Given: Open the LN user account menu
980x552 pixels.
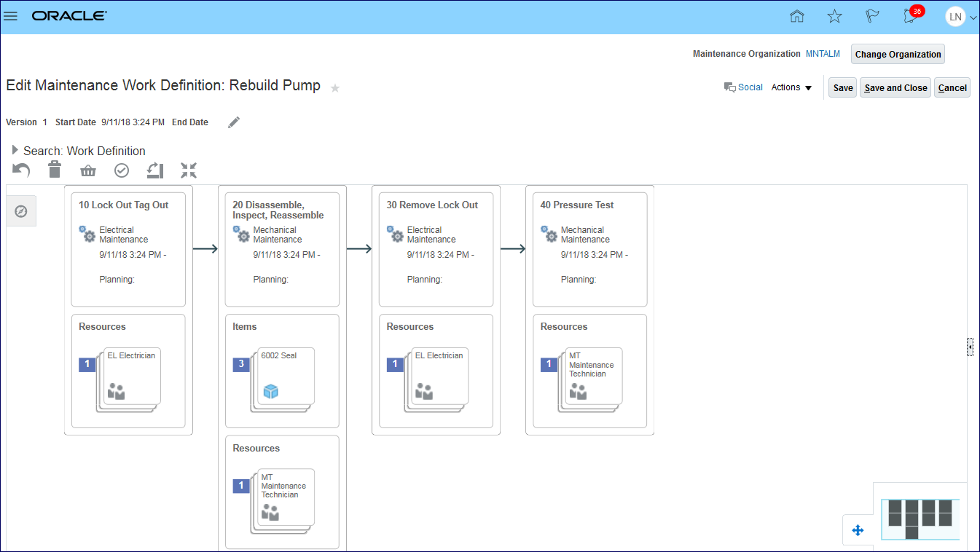Looking at the screenshot, I should point(960,17).
